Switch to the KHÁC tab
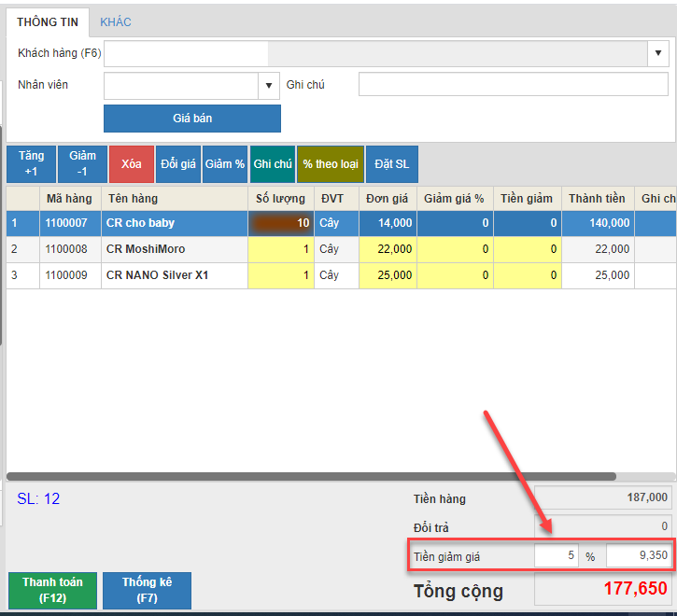The height and width of the screenshot is (616, 677). coord(116,21)
